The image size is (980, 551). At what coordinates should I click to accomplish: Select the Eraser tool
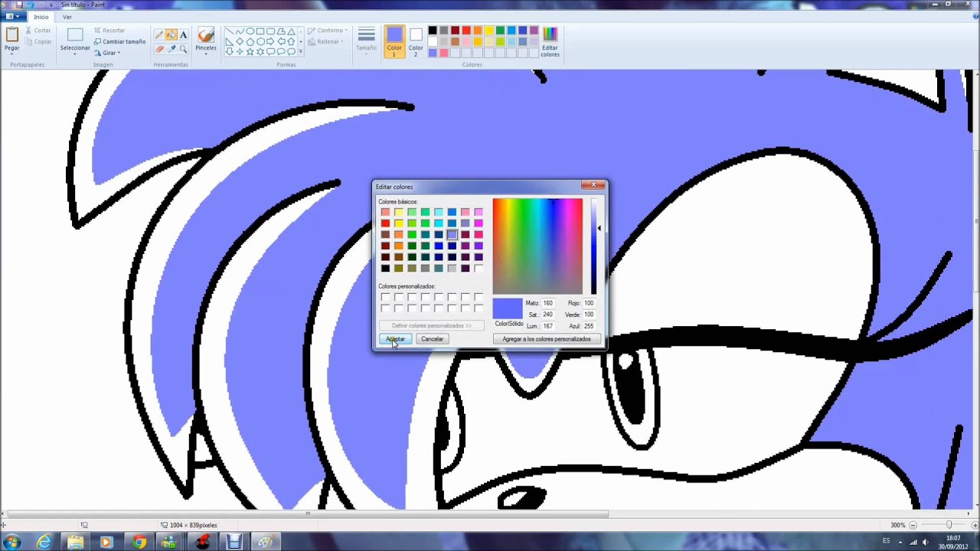click(158, 49)
